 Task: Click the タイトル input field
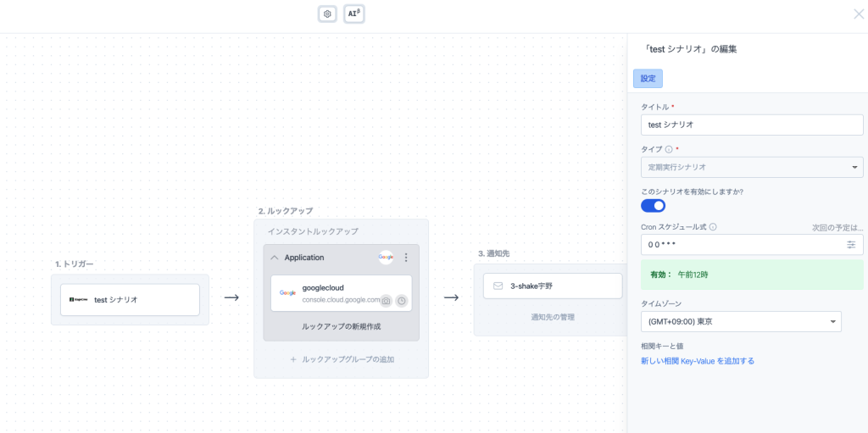point(751,125)
